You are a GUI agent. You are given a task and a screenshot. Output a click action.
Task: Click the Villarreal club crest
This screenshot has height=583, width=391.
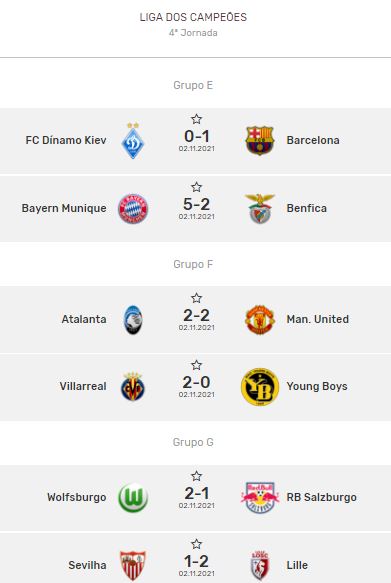coord(133,387)
